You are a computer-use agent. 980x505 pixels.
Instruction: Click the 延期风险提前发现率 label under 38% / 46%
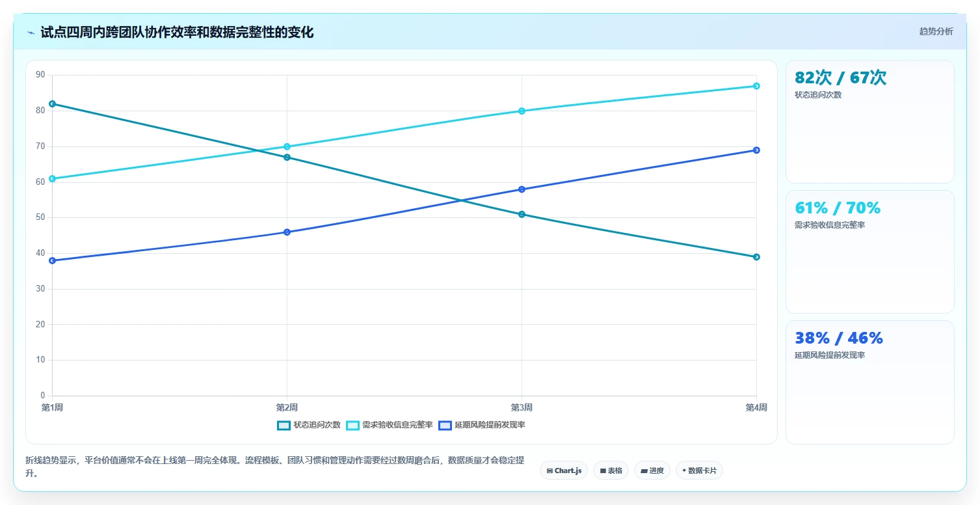pos(830,355)
